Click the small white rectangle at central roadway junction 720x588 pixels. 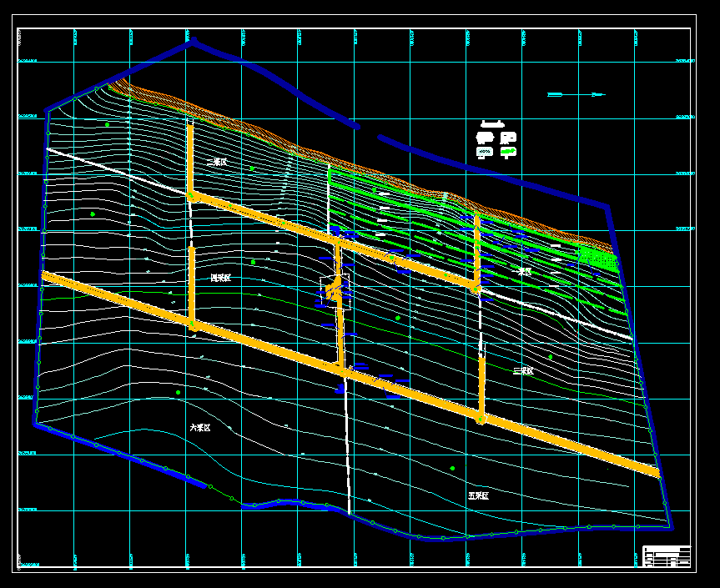click(335, 291)
